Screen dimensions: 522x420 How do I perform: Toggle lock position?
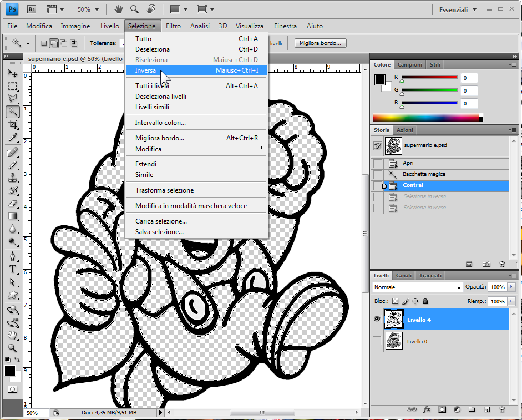click(x=415, y=301)
